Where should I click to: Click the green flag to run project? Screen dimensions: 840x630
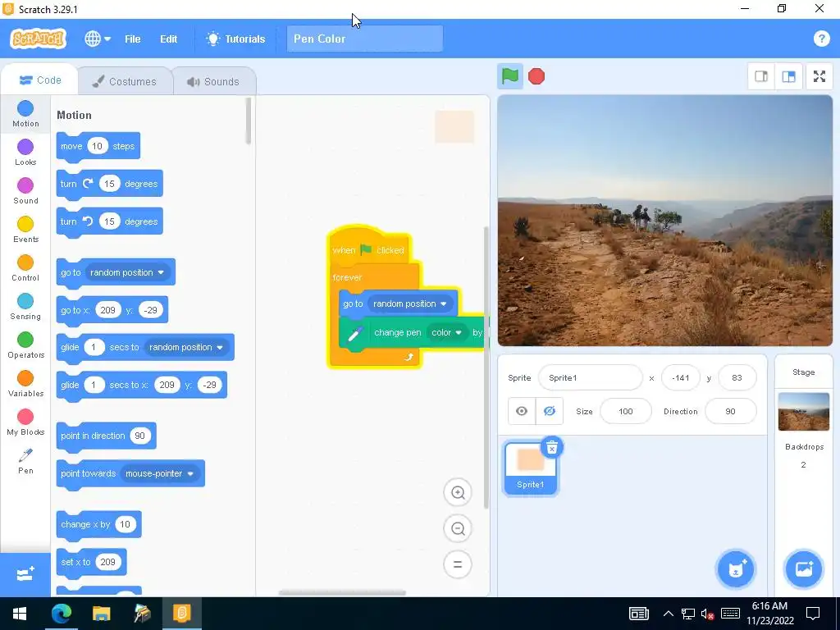tap(510, 76)
